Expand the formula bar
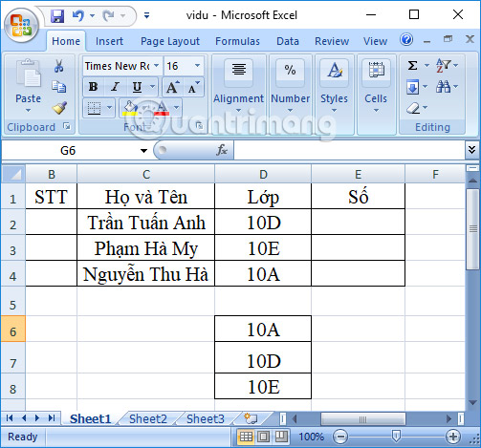Viewport: 481px width, 448px height. click(x=472, y=150)
